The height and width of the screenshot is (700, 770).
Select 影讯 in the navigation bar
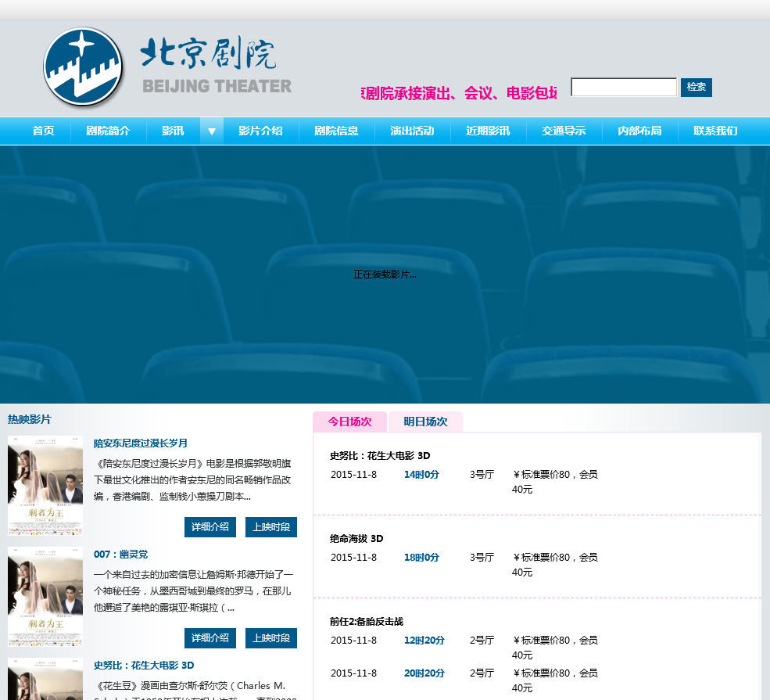click(173, 131)
